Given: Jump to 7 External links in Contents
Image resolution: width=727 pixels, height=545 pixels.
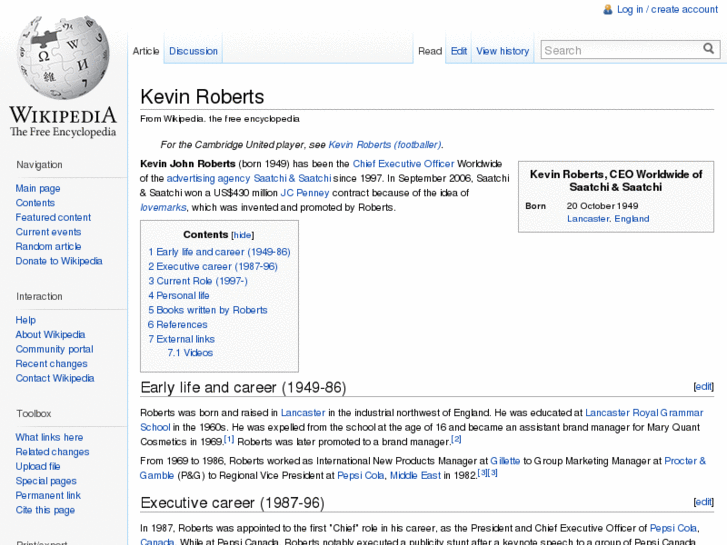Looking at the screenshot, I should [x=181, y=339].
